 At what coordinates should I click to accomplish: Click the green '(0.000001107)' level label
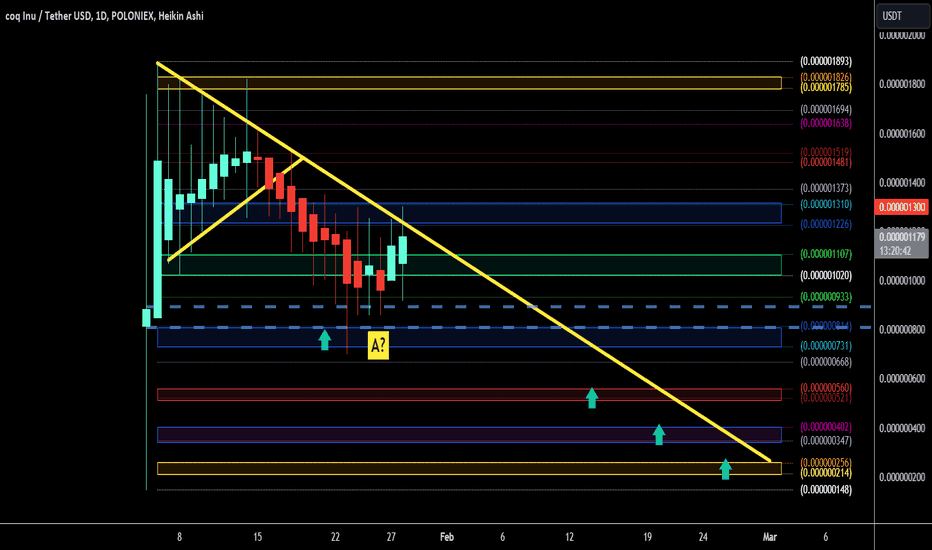coord(826,254)
